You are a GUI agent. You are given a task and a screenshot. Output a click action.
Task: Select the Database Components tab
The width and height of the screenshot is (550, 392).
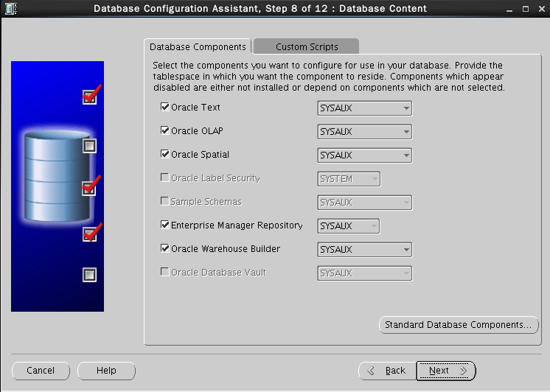[198, 46]
